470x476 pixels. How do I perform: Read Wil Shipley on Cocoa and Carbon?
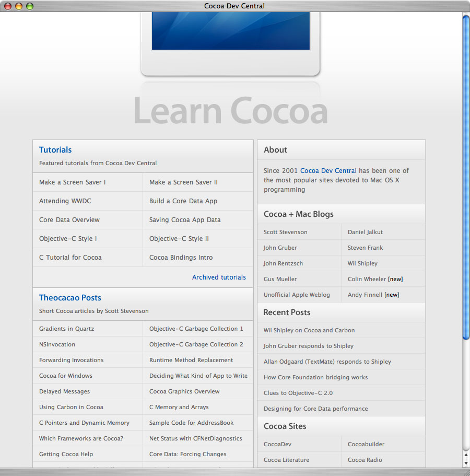[309, 330]
